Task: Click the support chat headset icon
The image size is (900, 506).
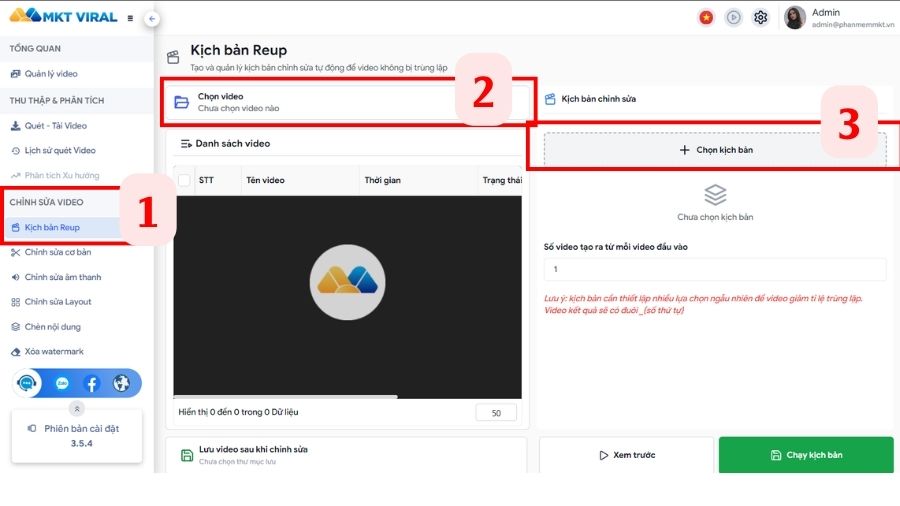Action: [x=26, y=383]
